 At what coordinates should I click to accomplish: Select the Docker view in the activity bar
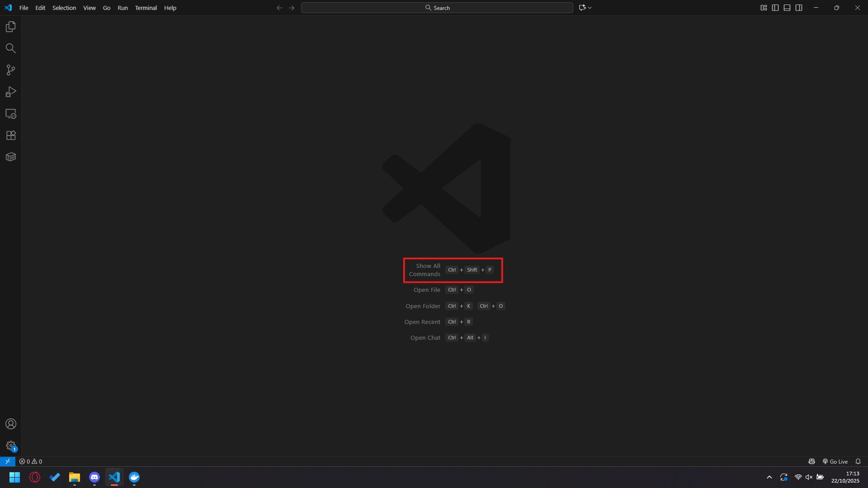tap(10, 157)
